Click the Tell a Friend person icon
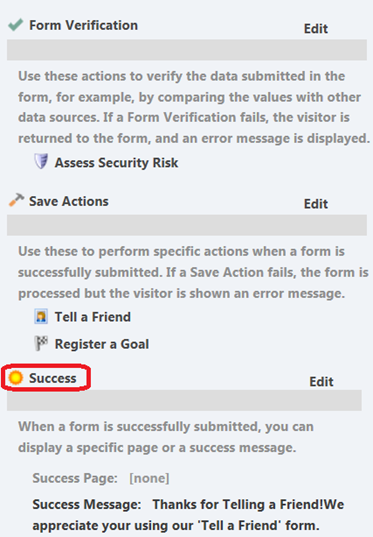The image size is (373, 537). 41,316
